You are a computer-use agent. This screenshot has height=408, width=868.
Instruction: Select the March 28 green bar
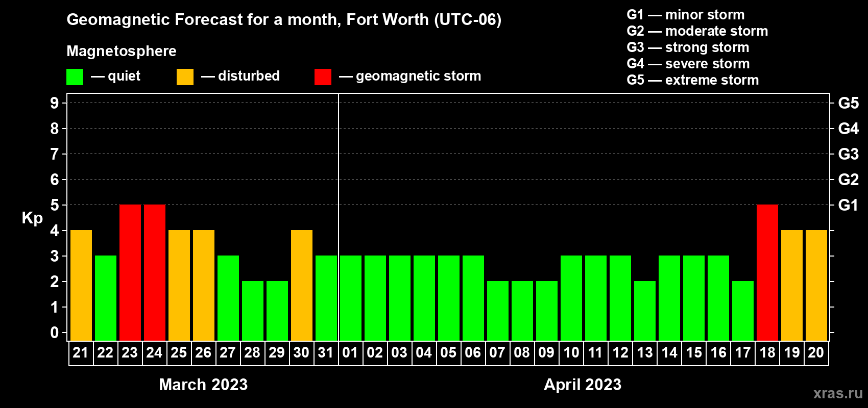[x=253, y=311]
